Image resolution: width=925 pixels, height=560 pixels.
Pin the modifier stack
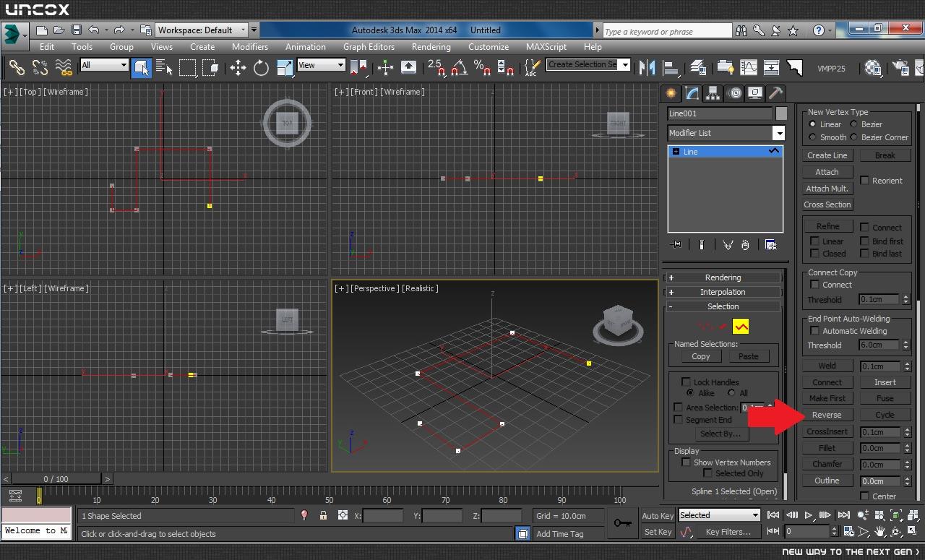click(x=676, y=244)
